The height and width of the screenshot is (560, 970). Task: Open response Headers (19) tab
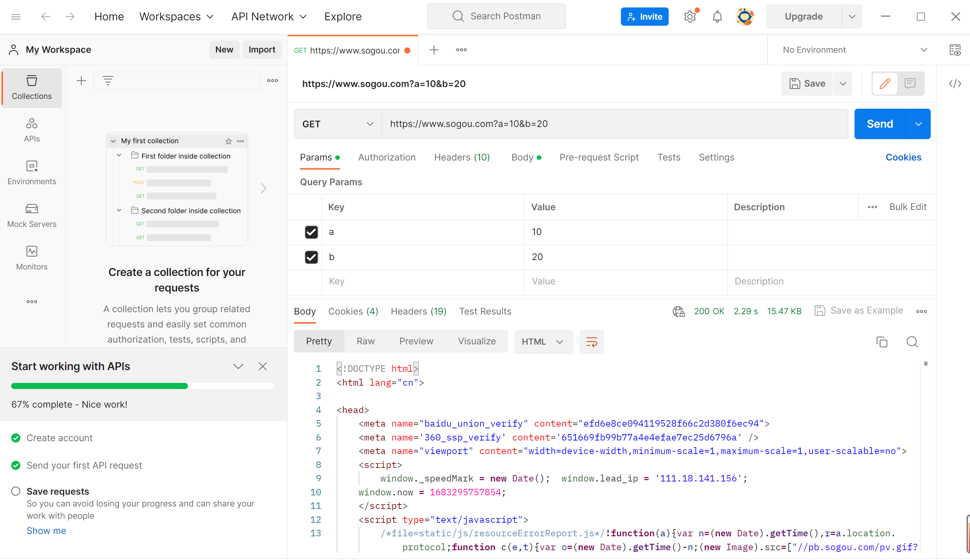(418, 311)
